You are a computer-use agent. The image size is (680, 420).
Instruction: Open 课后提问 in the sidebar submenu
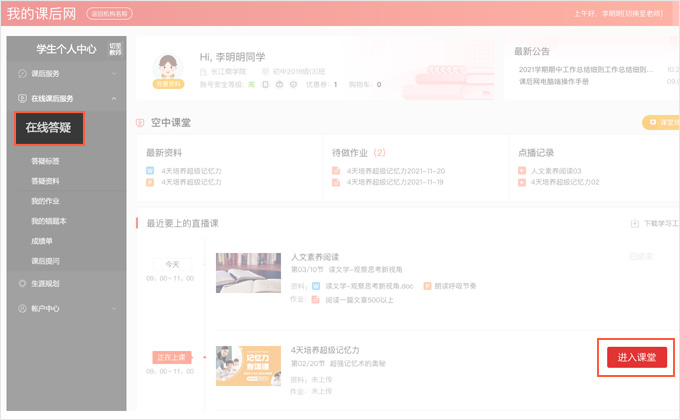click(x=45, y=261)
